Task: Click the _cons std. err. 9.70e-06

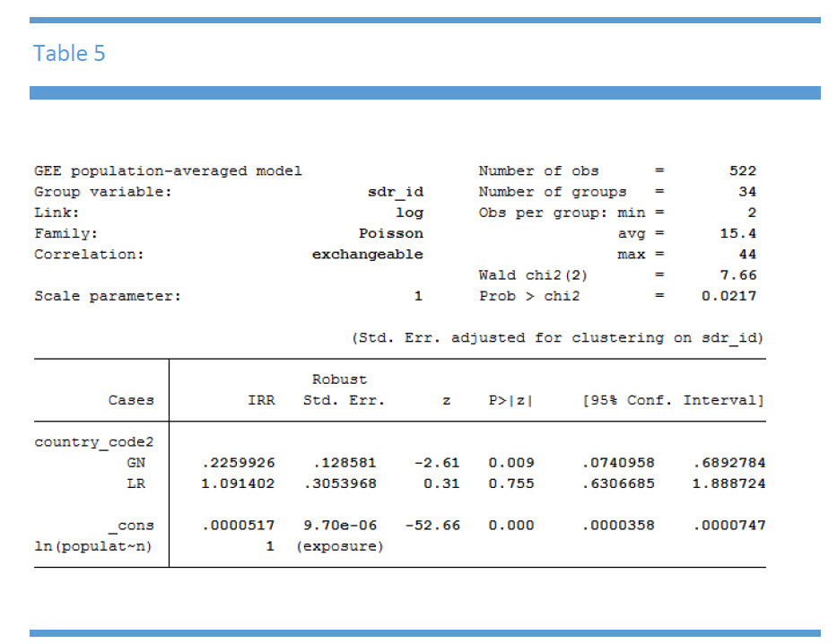Action: [340, 525]
